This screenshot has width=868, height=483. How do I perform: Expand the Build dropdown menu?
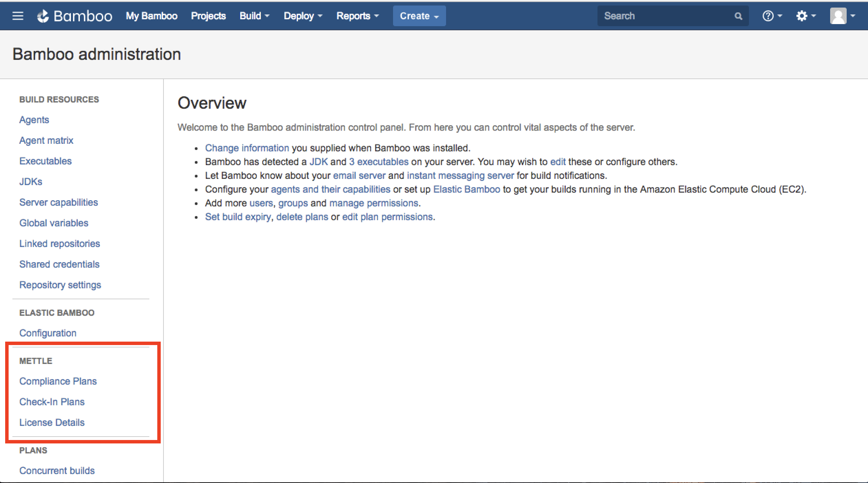(x=254, y=16)
